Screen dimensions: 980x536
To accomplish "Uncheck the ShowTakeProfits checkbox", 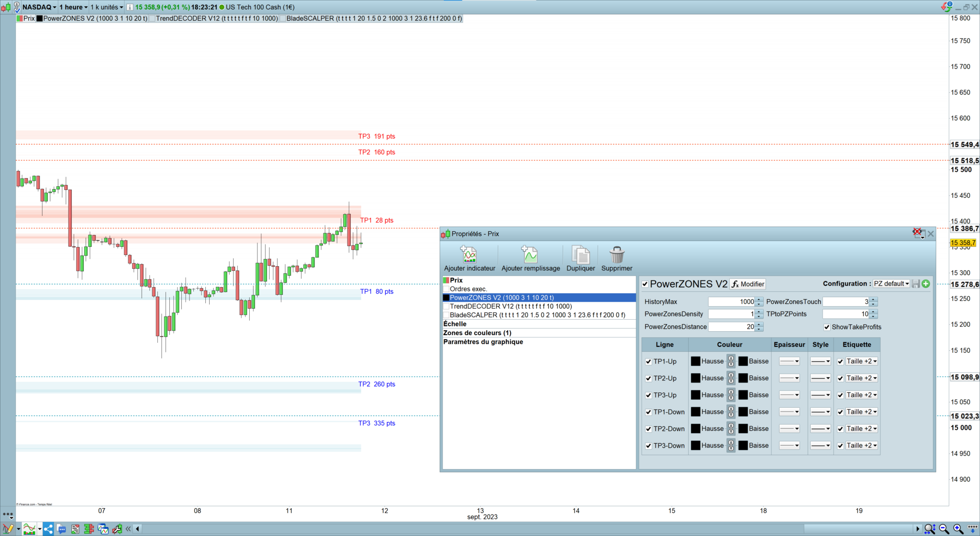I will coord(827,327).
